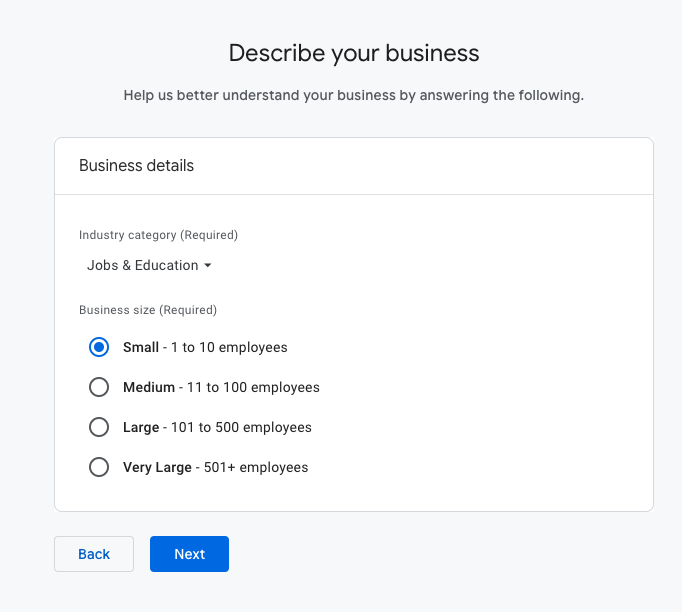
Task: Click the '11 to 100 employees' description
Action: (253, 387)
